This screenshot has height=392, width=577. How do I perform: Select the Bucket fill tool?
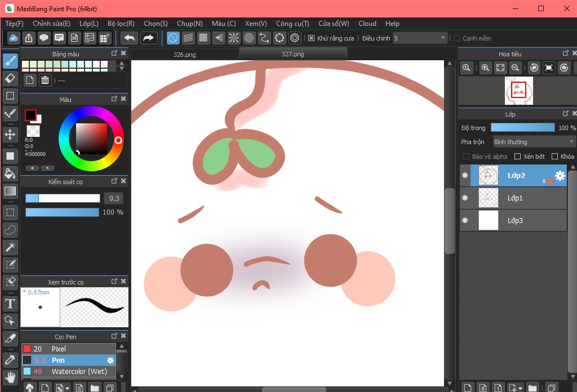point(10,173)
